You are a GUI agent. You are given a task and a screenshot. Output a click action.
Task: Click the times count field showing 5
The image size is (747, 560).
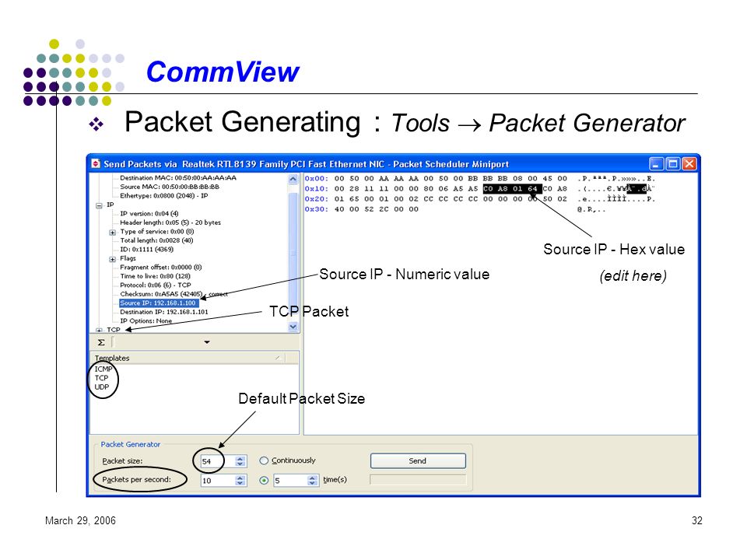click(x=290, y=481)
